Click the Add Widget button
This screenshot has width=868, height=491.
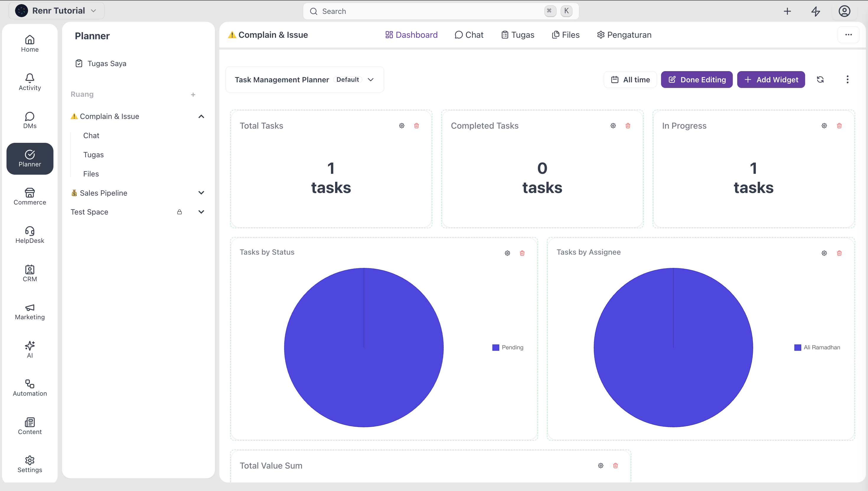pyautogui.click(x=771, y=80)
